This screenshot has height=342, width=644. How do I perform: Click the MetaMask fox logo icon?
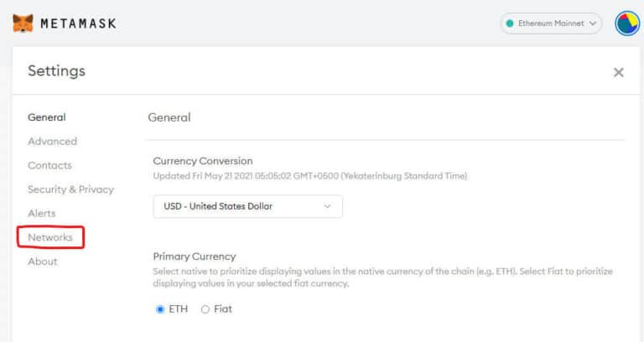[x=23, y=23]
